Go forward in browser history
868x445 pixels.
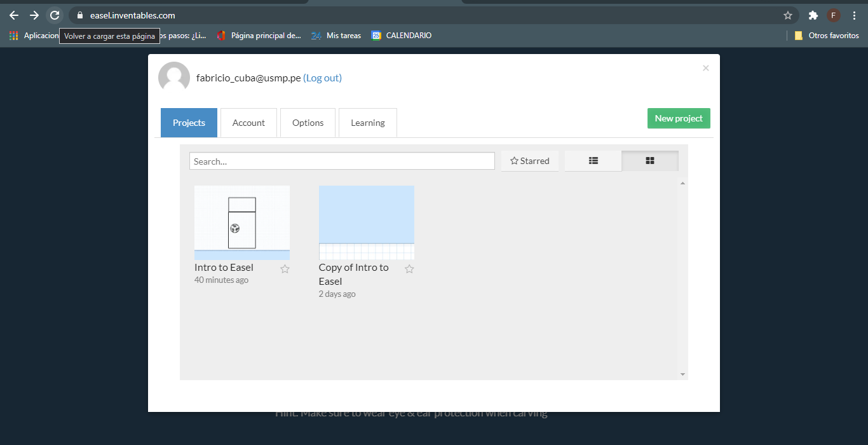[34, 15]
